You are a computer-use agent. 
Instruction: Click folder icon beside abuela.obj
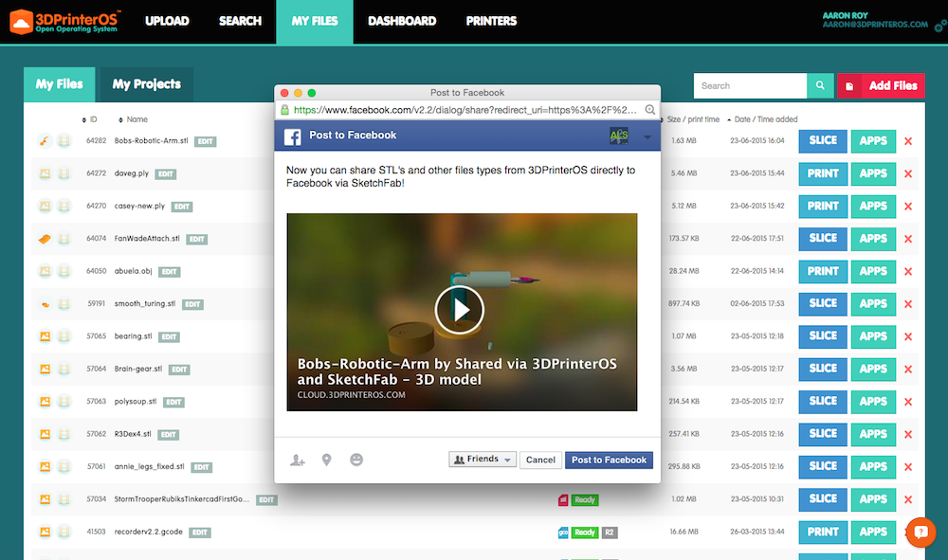coord(64,271)
